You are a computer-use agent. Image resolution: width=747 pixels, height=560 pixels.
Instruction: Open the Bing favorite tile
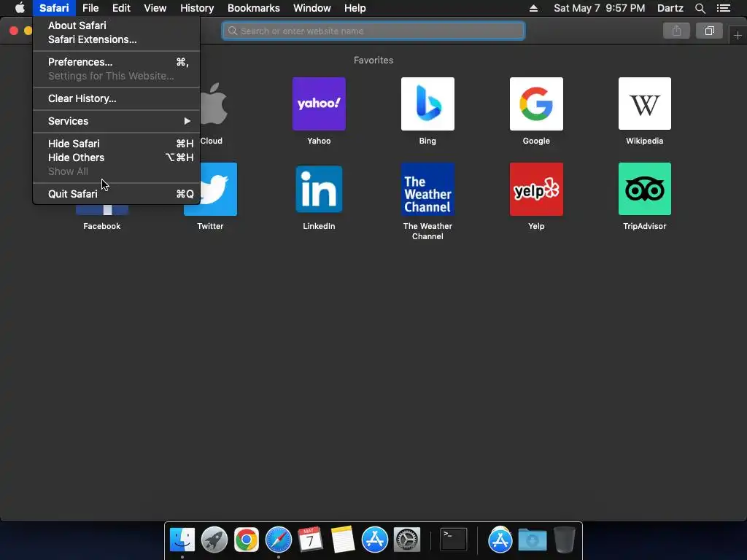[x=427, y=104]
